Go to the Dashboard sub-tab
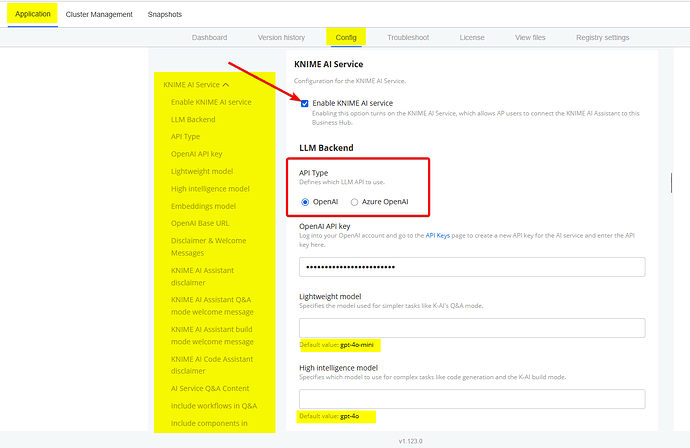690x448 pixels. [210, 38]
